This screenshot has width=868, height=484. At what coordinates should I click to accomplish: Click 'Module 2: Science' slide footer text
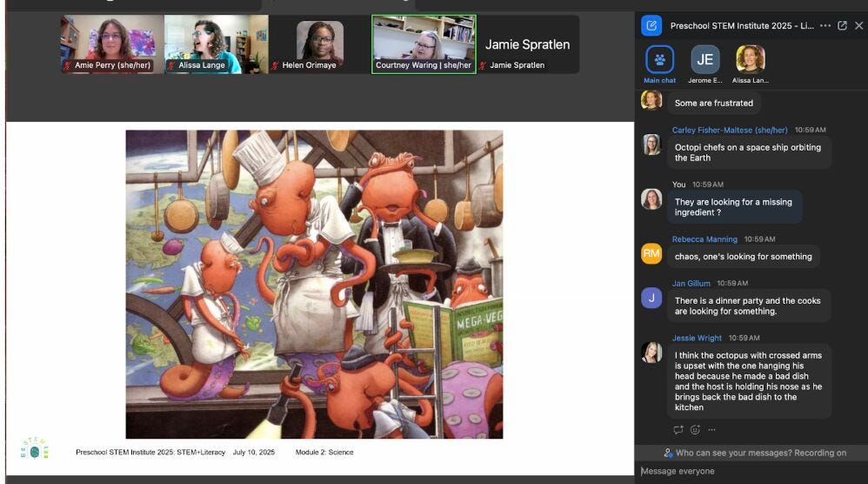[x=324, y=453]
